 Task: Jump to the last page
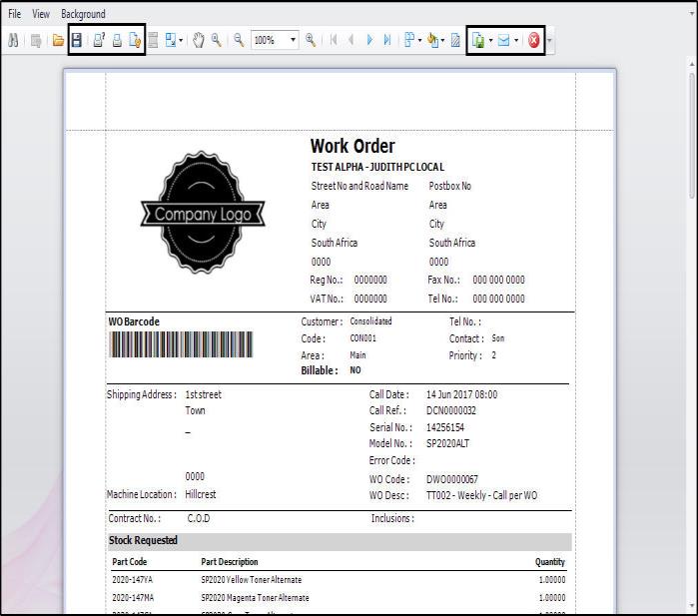pos(387,41)
